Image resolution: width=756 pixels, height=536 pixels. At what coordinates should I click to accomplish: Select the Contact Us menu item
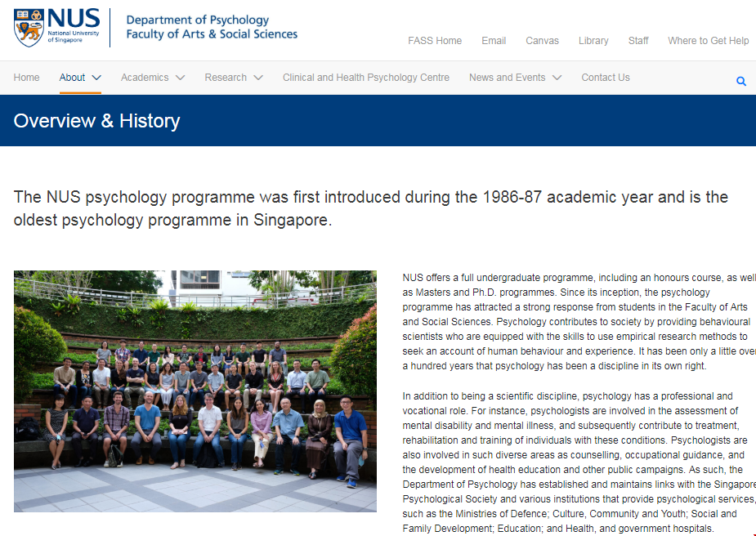[605, 77]
